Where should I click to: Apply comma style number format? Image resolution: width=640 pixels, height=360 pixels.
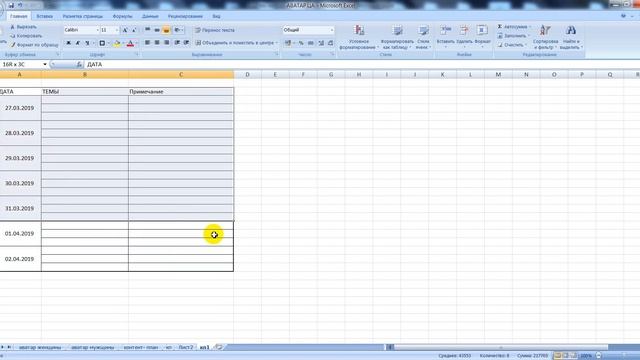[x=311, y=43]
